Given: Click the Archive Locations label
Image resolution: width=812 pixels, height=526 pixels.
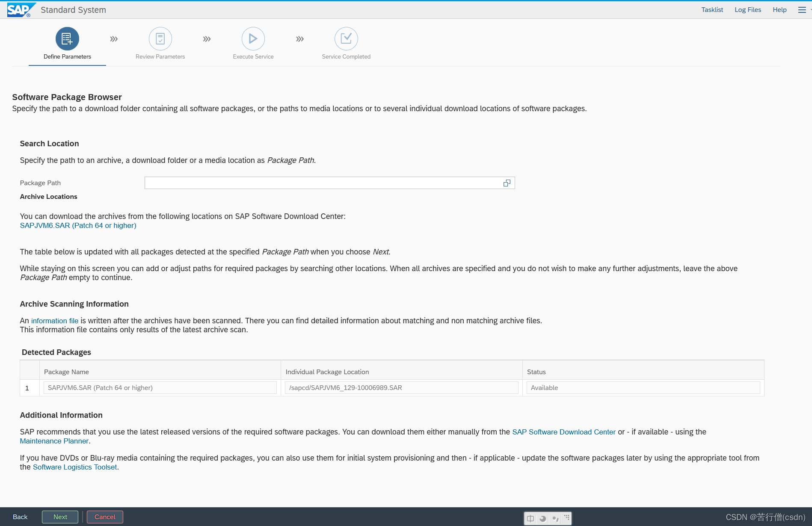Looking at the screenshot, I should tap(49, 197).
